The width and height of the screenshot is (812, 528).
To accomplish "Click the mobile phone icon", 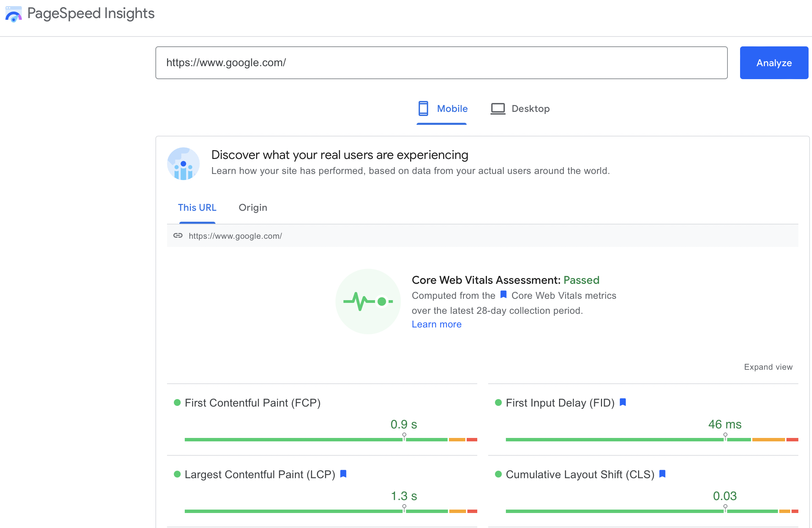I will 423,108.
